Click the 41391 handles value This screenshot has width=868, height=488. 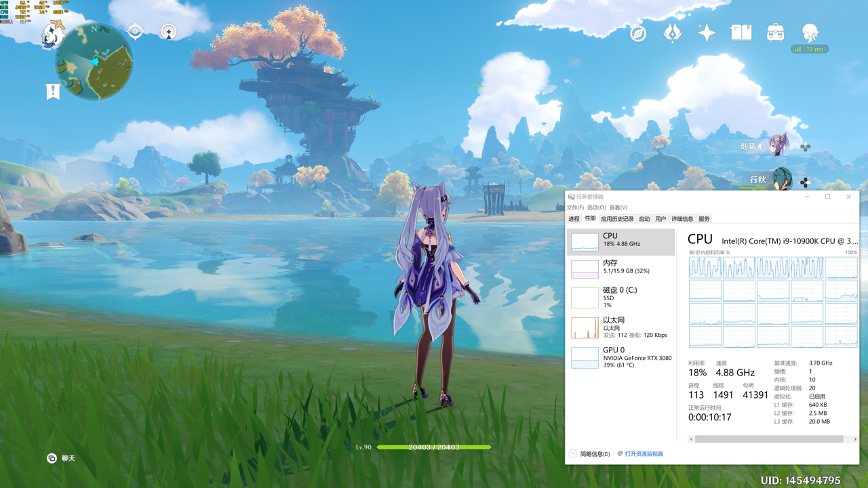click(755, 394)
